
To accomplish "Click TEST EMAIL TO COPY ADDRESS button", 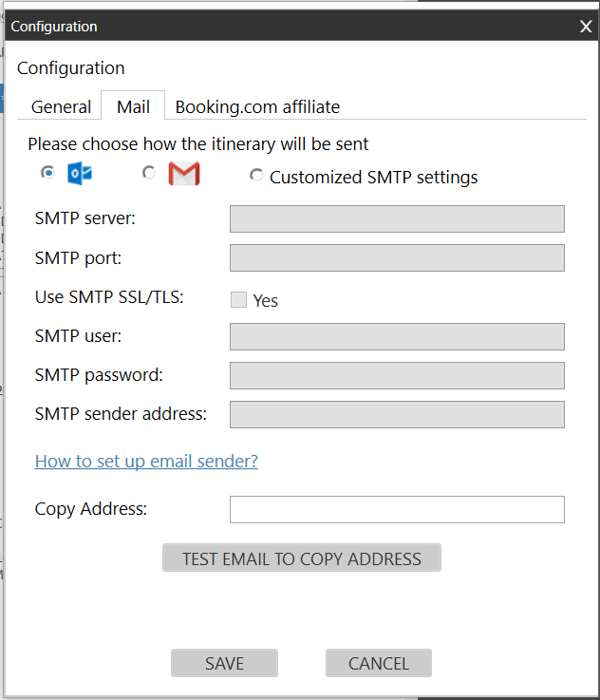I will [301, 558].
